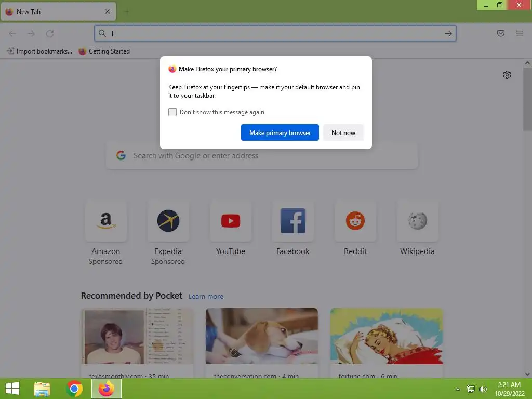Click Firefox logo in dialog title
This screenshot has height=399, width=532.
(x=172, y=69)
